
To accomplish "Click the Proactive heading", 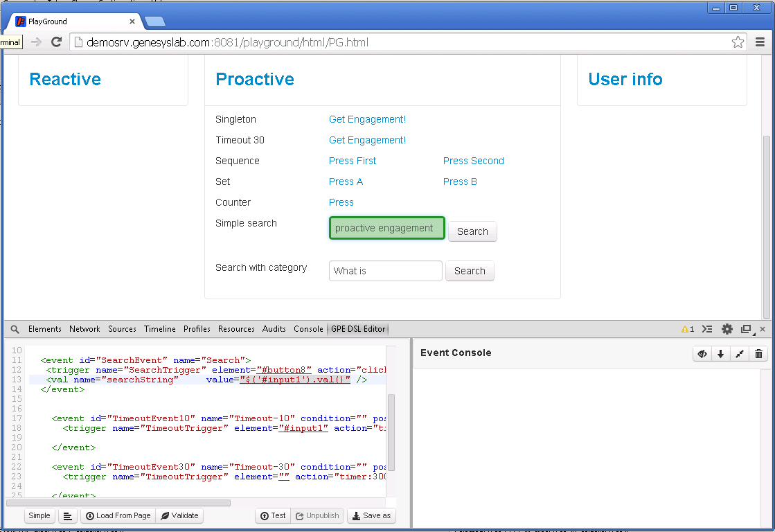I will click(255, 79).
